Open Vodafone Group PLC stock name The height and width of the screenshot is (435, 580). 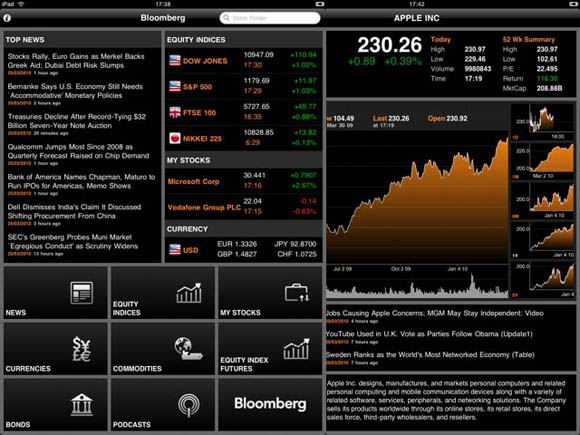[x=204, y=208]
